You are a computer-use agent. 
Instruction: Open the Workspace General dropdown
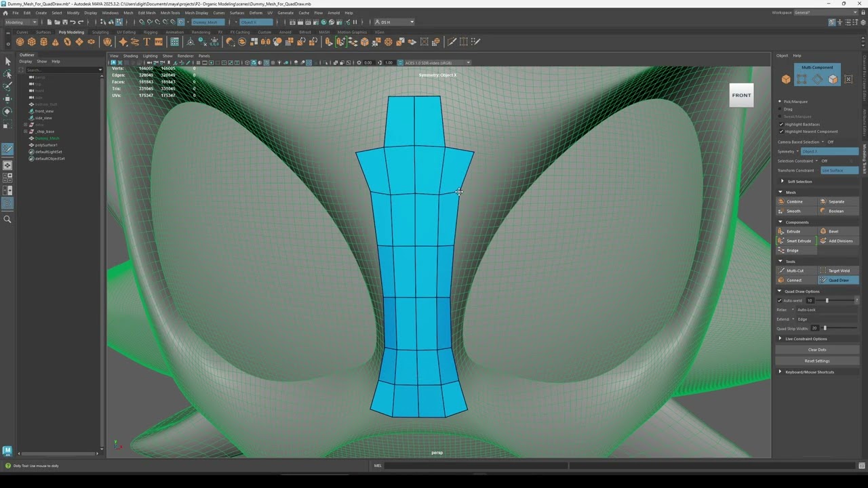[x=825, y=13]
